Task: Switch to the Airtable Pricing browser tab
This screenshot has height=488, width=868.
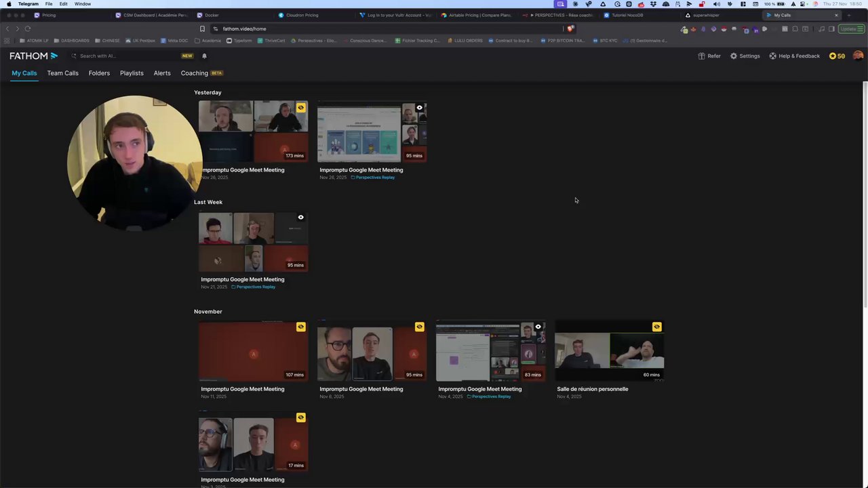Action: (476, 15)
